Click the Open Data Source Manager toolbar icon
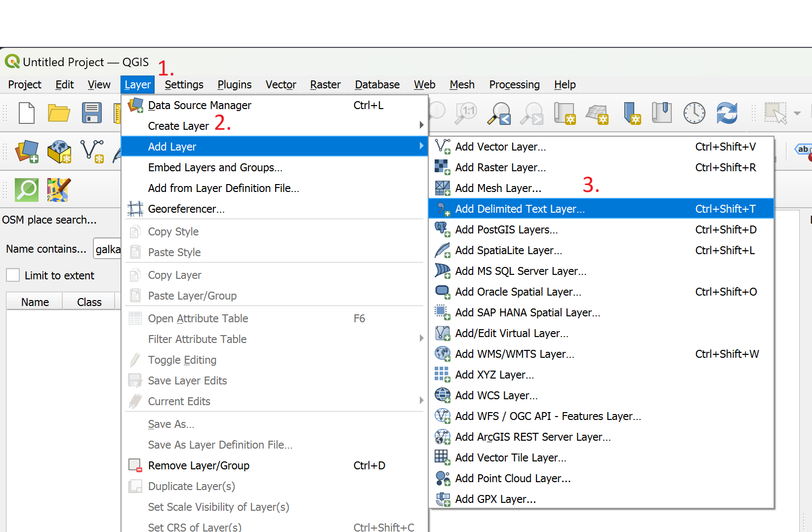 point(27,151)
